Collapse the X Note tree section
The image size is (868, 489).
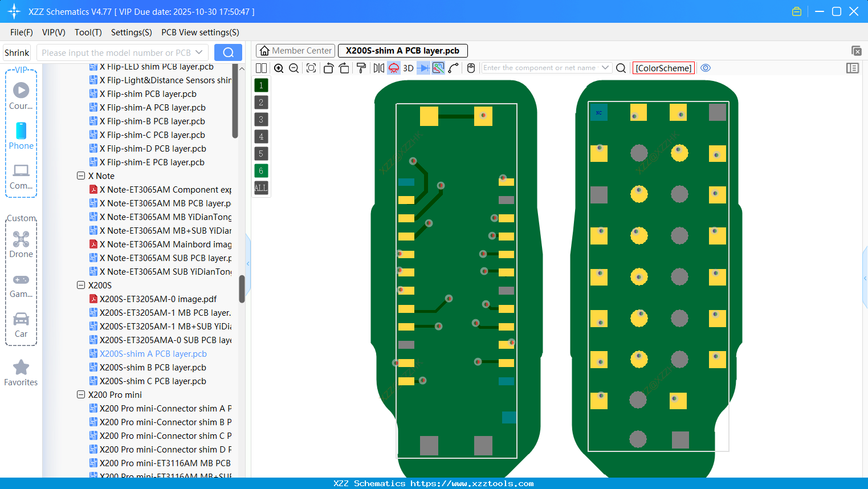(x=80, y=176)
